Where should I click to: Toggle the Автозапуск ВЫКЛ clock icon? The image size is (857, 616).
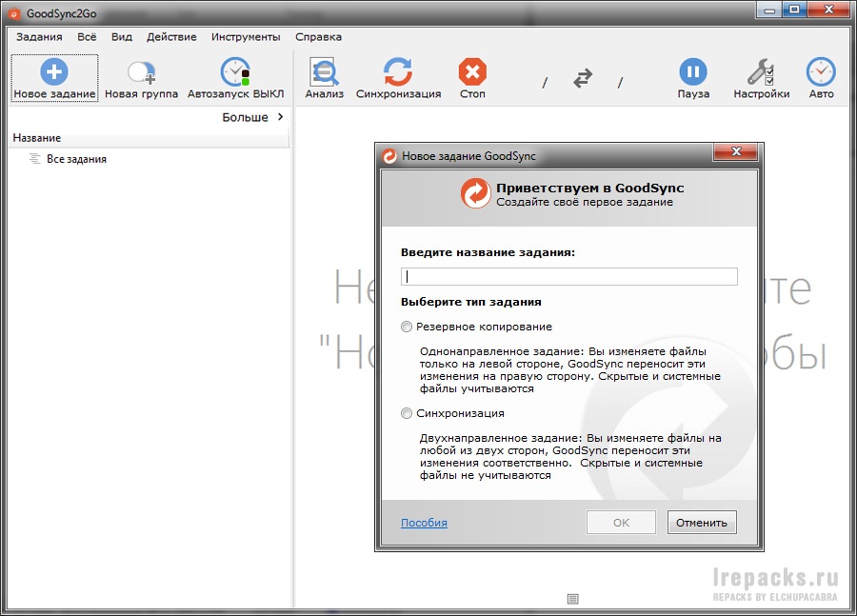(235, 71)
